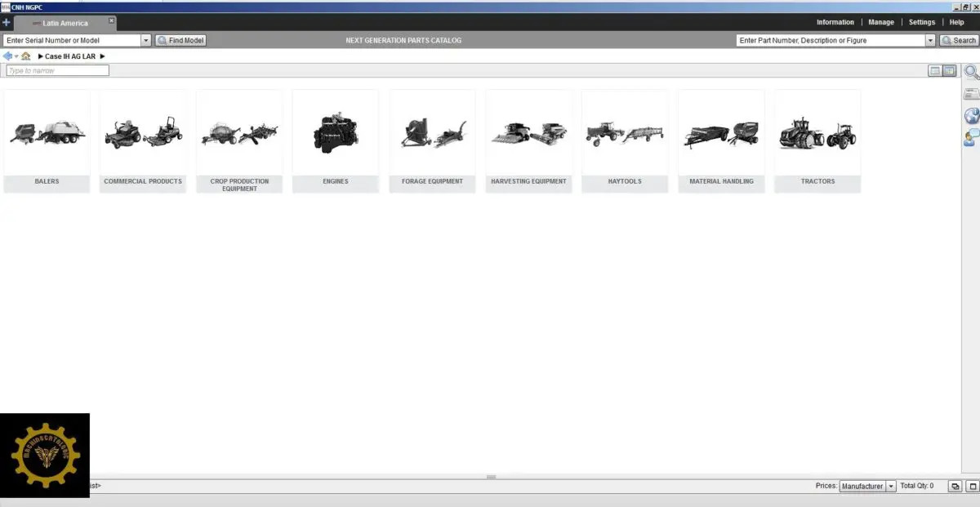This screenshot has width=980, height=507.
Task: Open the Material Handling category thumbnail
Action: click(x=721, y=141)
